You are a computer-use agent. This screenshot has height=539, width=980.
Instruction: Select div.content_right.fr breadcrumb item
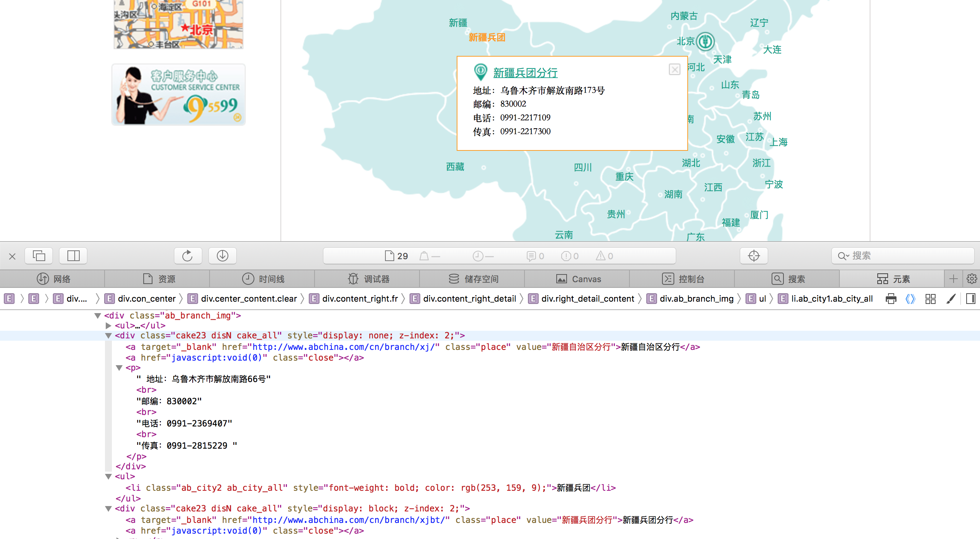coord(354,299)
